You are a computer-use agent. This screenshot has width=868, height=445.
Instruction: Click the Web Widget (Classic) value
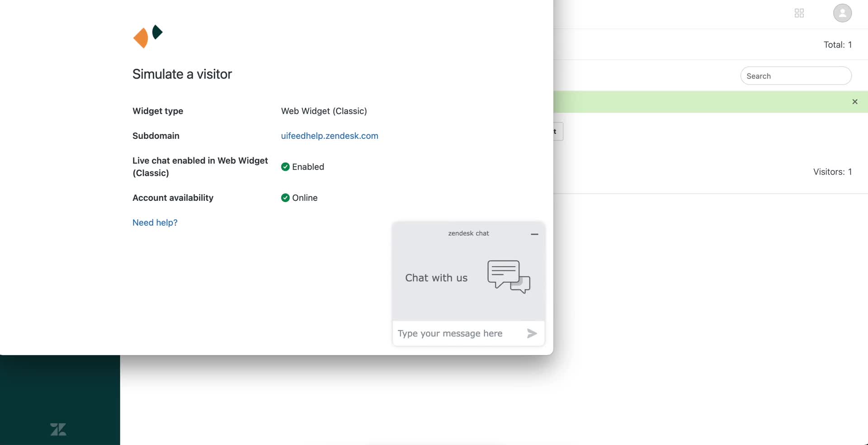coord(324,111)
